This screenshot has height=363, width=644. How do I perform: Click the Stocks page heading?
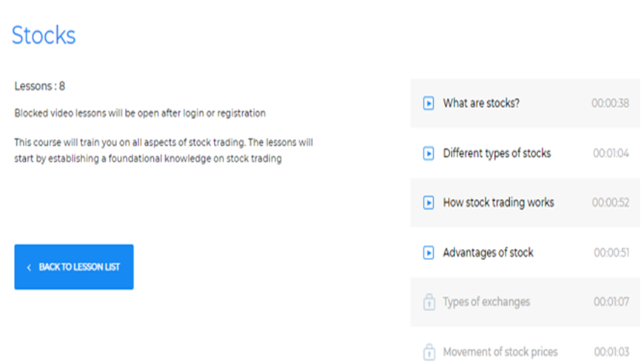click(44, 36)
